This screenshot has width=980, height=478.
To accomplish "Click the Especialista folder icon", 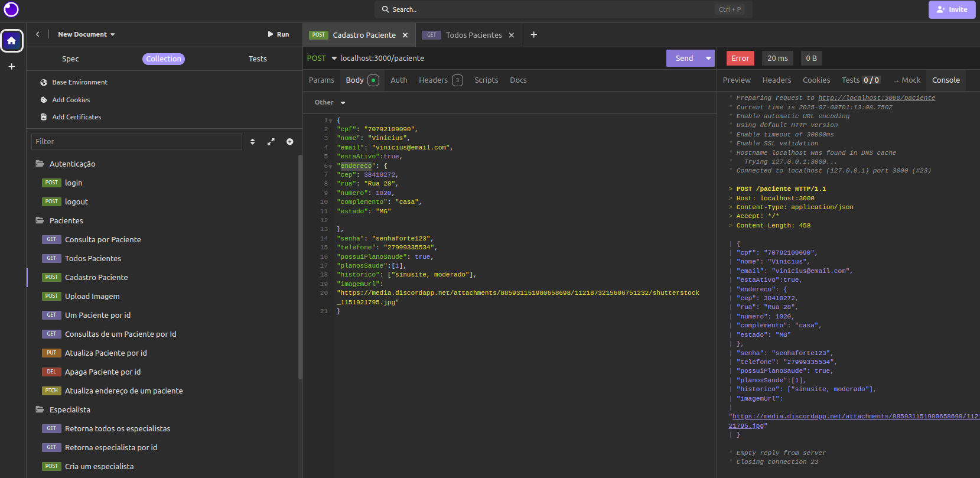I will pyautogui.click(x=40, y=409).
